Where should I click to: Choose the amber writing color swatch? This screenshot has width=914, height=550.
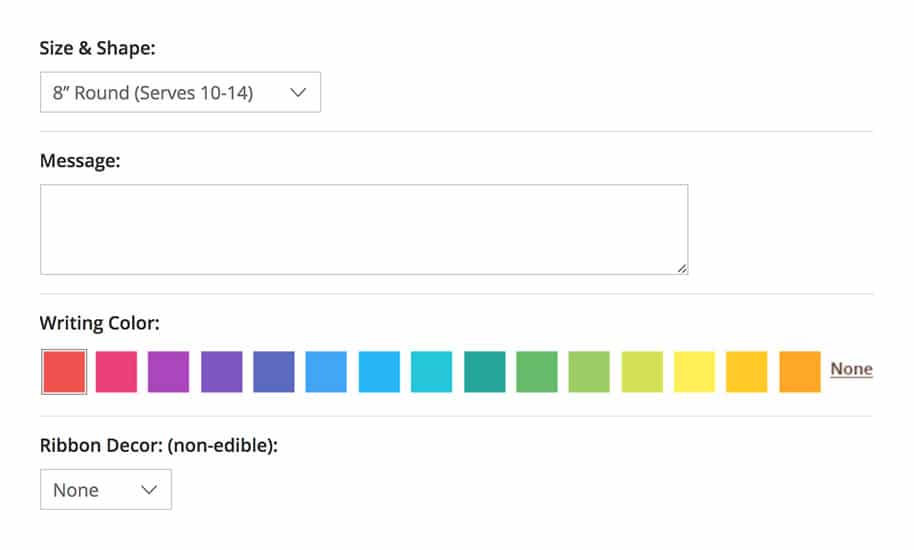[747, 371]
